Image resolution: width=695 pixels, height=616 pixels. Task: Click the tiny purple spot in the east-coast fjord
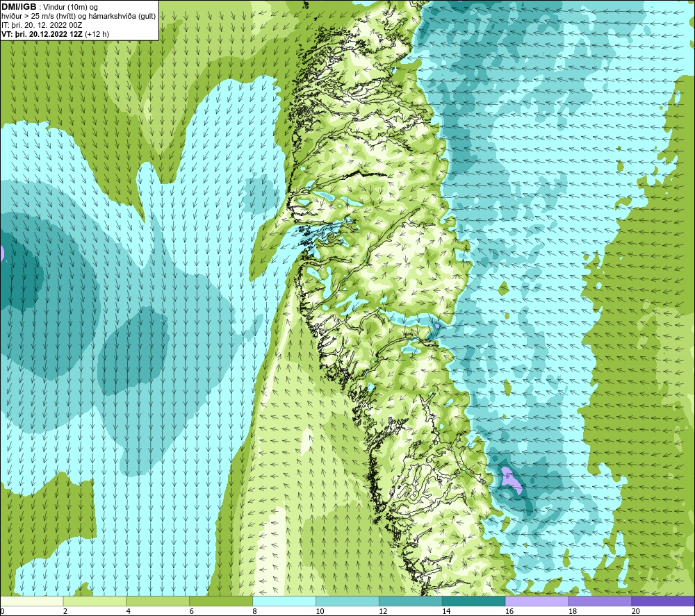[x=437, y=326]
